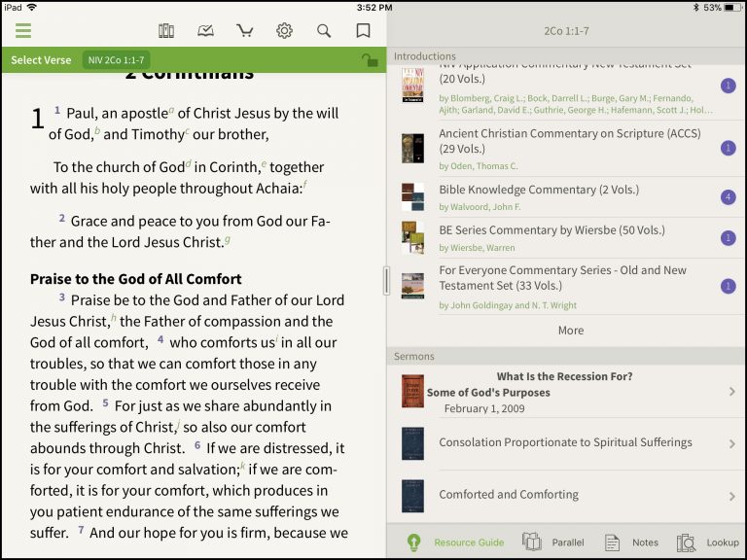Click the For Everyone Commentary cover thumbnail
This screenshot has height=560, width=747.
tap(412, 286)
